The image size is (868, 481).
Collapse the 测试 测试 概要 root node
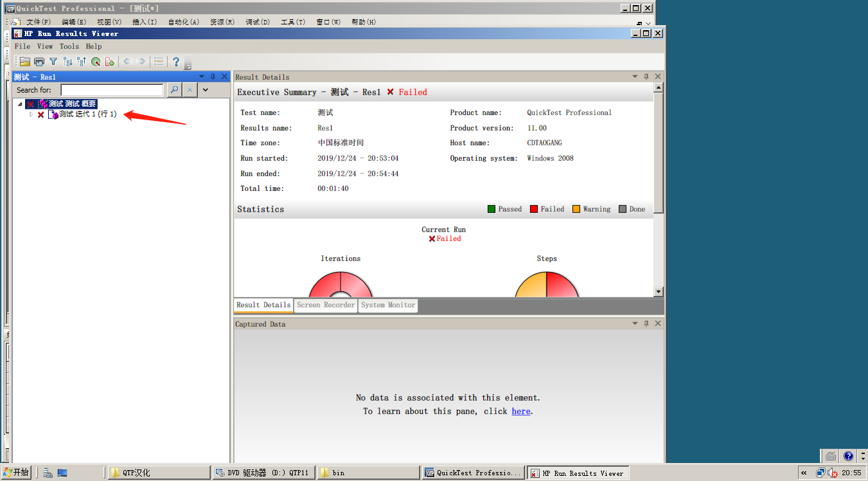(x=20, y=104)
